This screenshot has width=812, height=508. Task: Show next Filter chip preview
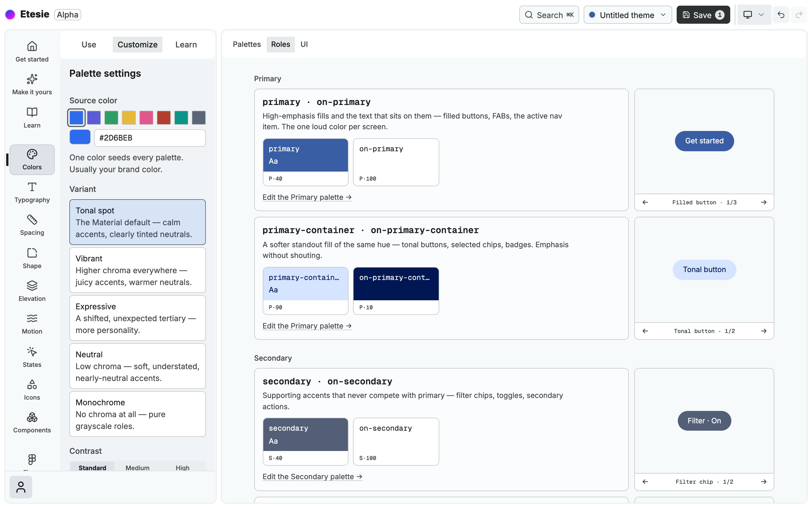coord(764,482)
